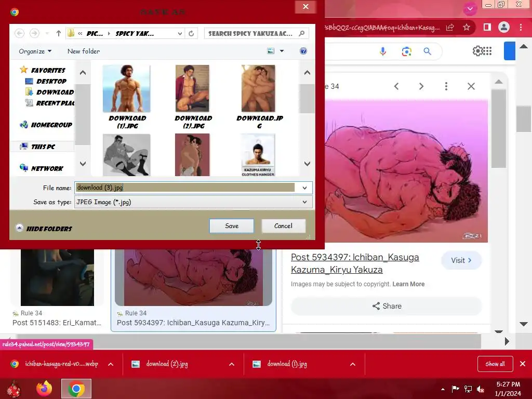Open the Start button on taskbar

(x=14, y=389)
